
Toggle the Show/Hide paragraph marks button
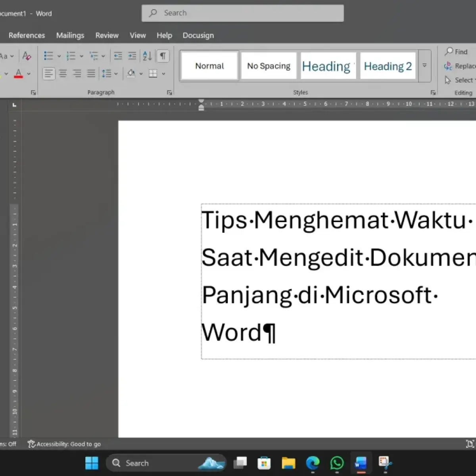click(x=163, y=56)
